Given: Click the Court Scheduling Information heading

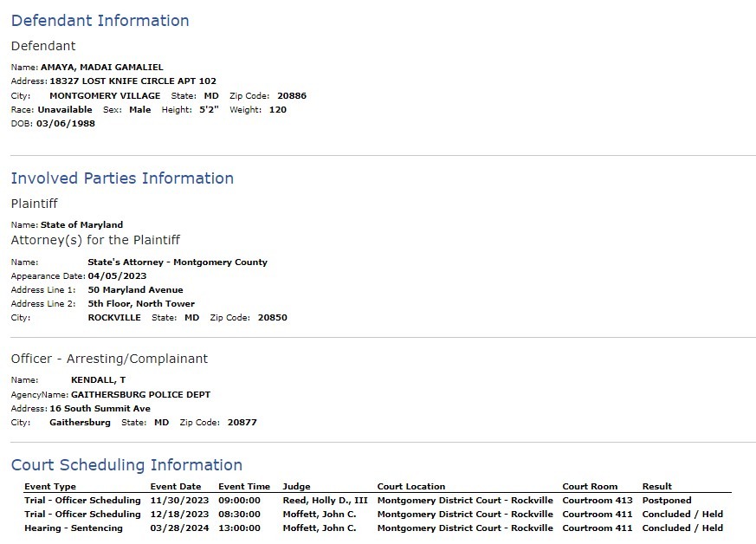Looking at the screenshot, I should 126,465.
